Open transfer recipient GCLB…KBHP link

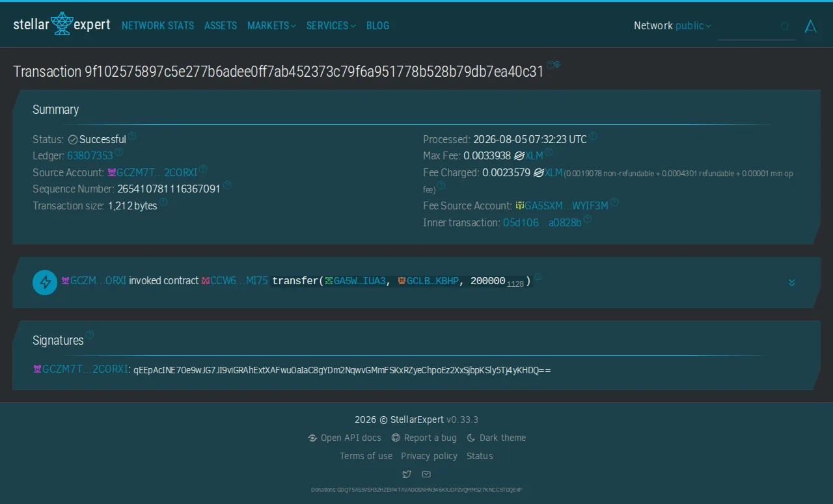[x=433, y=281]
